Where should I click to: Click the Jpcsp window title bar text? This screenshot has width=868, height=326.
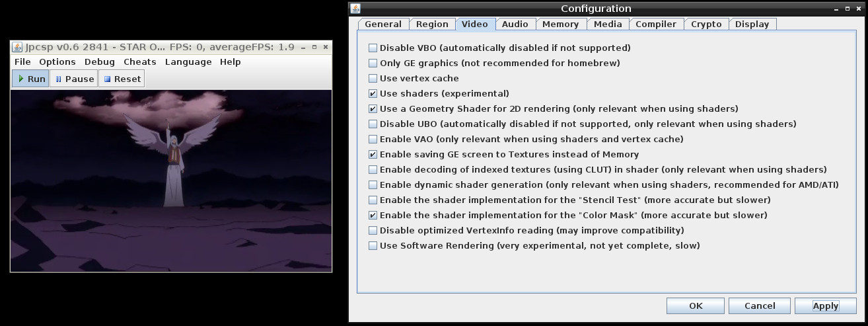[159, 48]
